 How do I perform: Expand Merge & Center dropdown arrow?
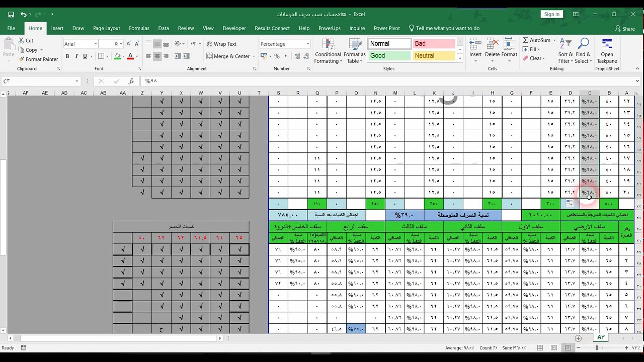click(x=254, y=56)
